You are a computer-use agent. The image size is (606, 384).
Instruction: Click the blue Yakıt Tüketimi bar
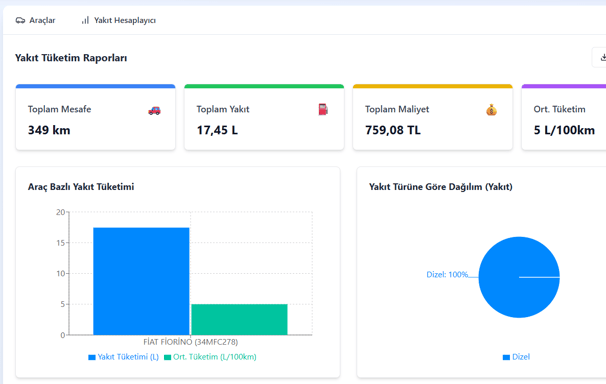(x=141, y=281)
